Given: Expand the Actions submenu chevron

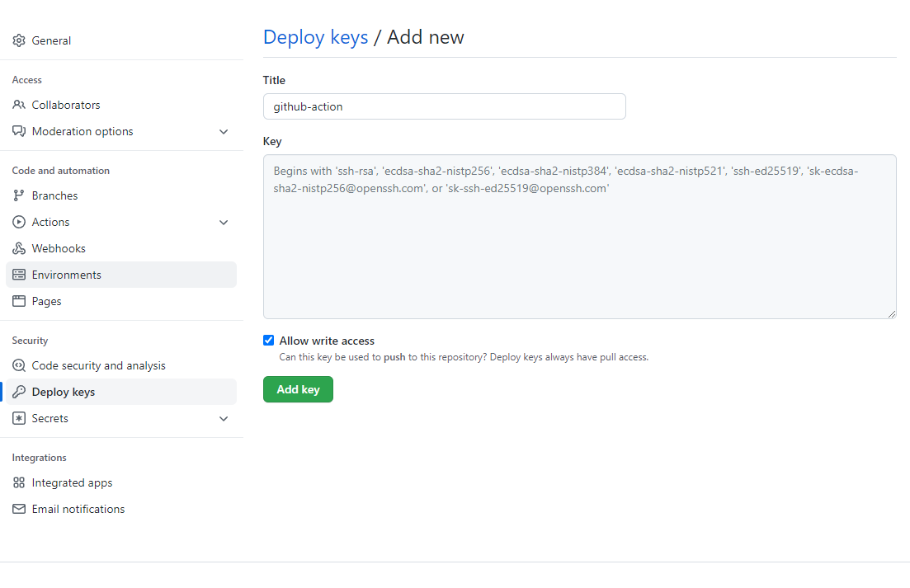Looking at the screenshot, I should pyautogui.click(x=224, y=223).
